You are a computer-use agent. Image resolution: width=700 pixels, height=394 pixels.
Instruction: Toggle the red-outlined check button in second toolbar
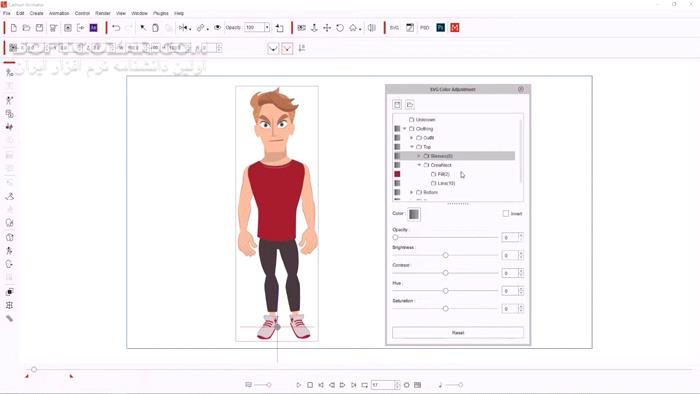(x=287, y=48)
